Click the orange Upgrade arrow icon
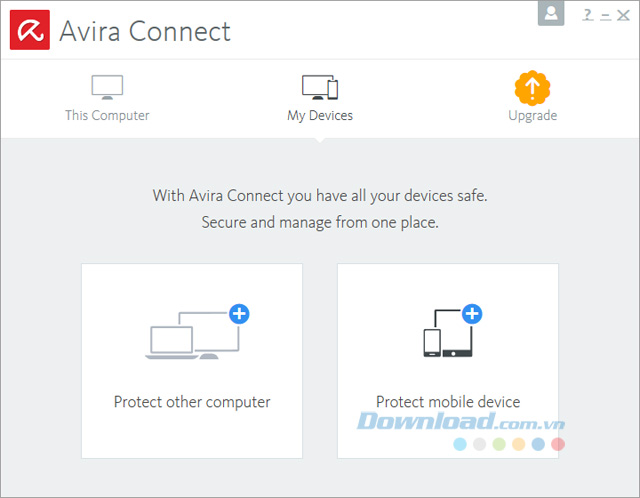The height and width of the screenshot is (498, 640). (532, 88)
